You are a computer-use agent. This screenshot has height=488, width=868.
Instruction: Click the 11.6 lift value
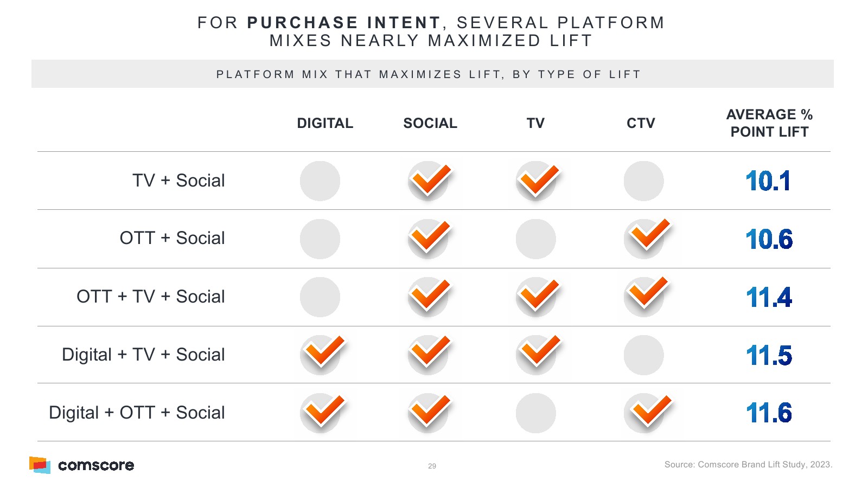[x=769, y=413]
